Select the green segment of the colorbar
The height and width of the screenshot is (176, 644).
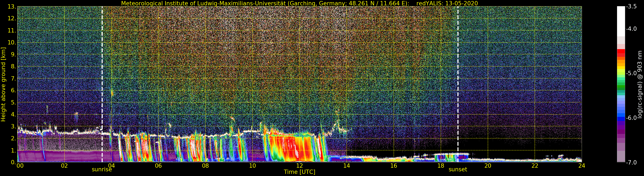pyautogui.click(x=621, y=87)
